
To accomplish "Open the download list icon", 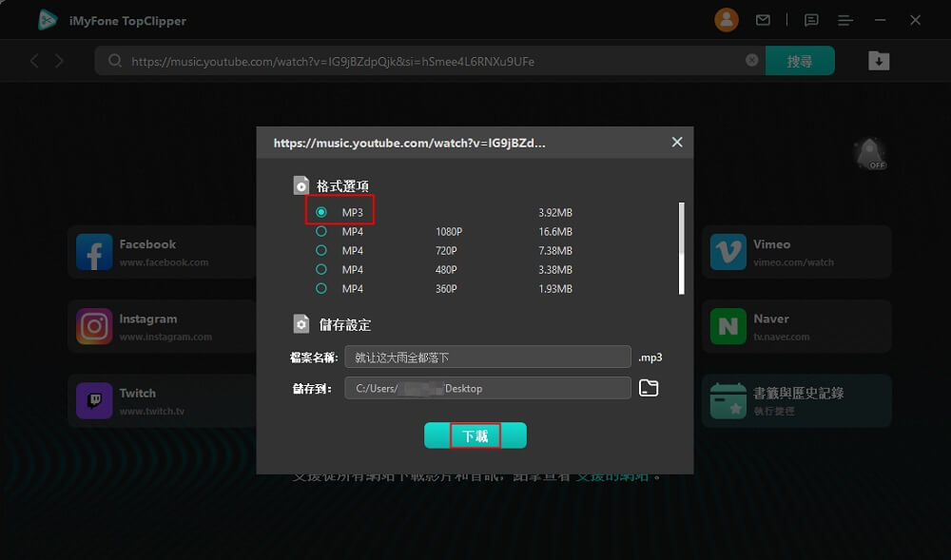I will 879,61.
